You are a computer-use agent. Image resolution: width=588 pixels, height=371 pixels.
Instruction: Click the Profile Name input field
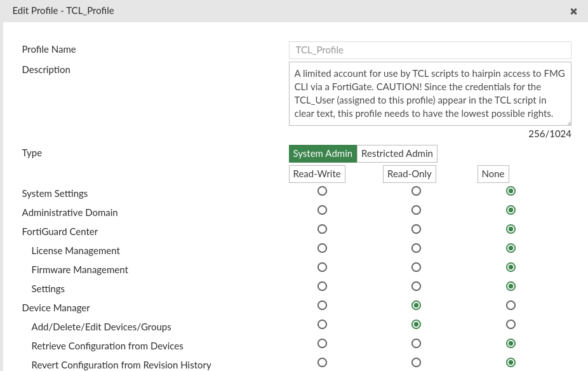[x=430, y=50]
